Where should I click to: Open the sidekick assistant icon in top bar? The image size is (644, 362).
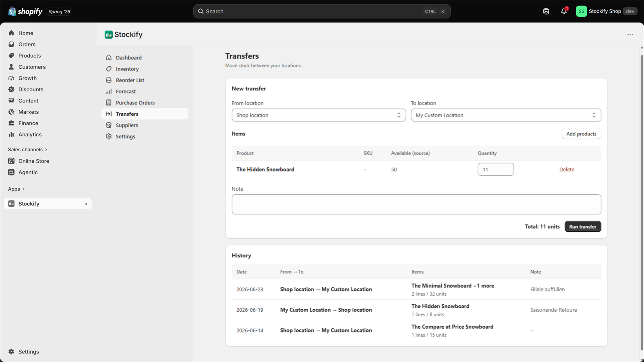[546, 11]
